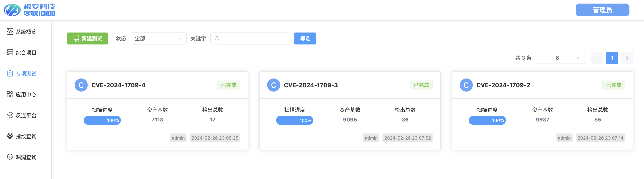644x179 pixels.
Task: Click the C avatar of CVE-2024-1709-4
Action: pyautogui.click(x=81, y=85)
